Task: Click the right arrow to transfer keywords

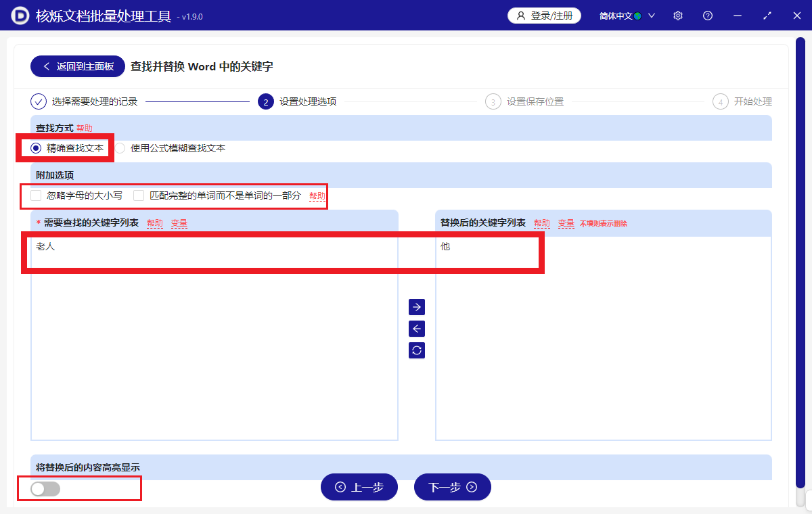Action: coord(416,306)
